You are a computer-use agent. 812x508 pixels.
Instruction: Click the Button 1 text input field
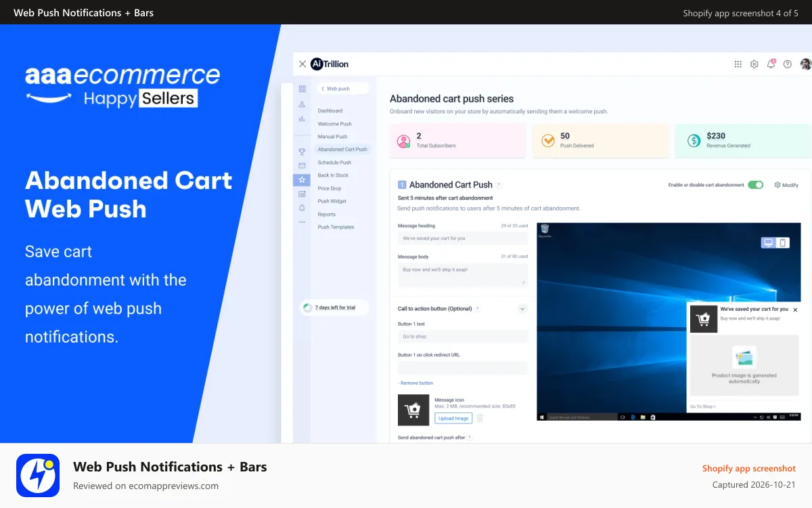click(463, 337)
